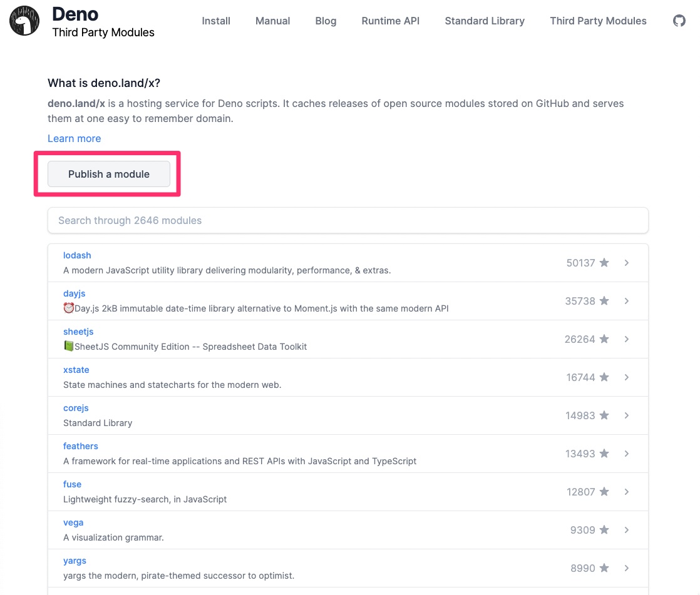Open the Blog nav item
This screenshot has width=700, height=595.
point(326,21)
